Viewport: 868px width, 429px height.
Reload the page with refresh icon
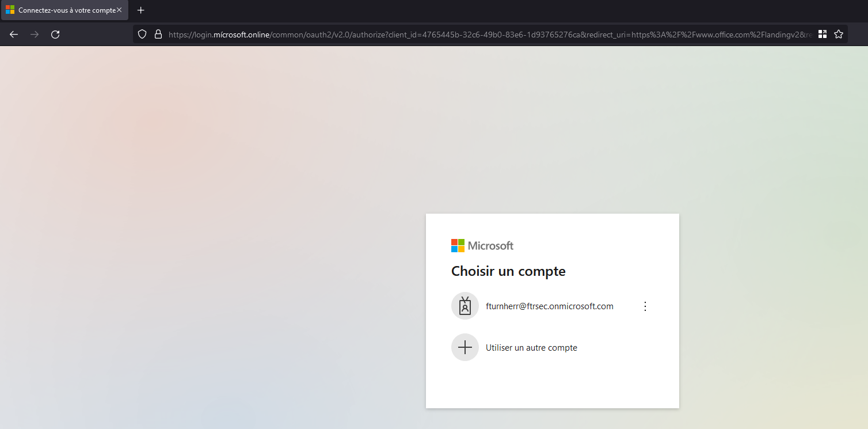click(55, 35)
